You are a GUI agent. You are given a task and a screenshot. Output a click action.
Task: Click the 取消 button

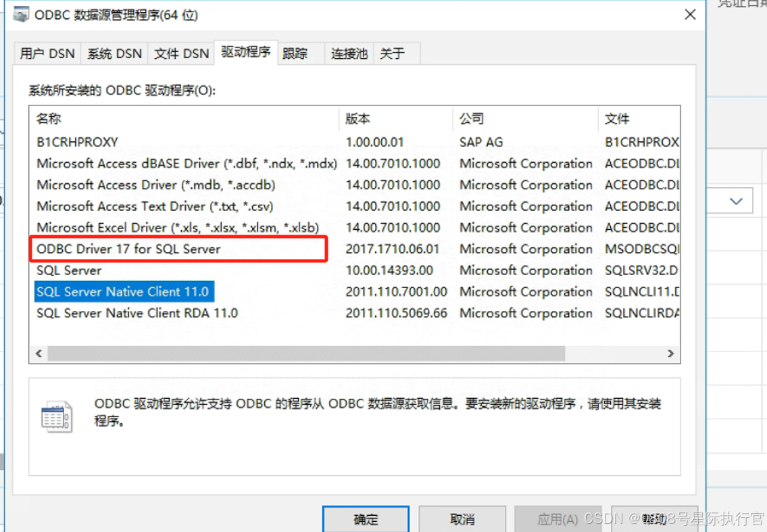pyautogui.click(x=462, y=519)
